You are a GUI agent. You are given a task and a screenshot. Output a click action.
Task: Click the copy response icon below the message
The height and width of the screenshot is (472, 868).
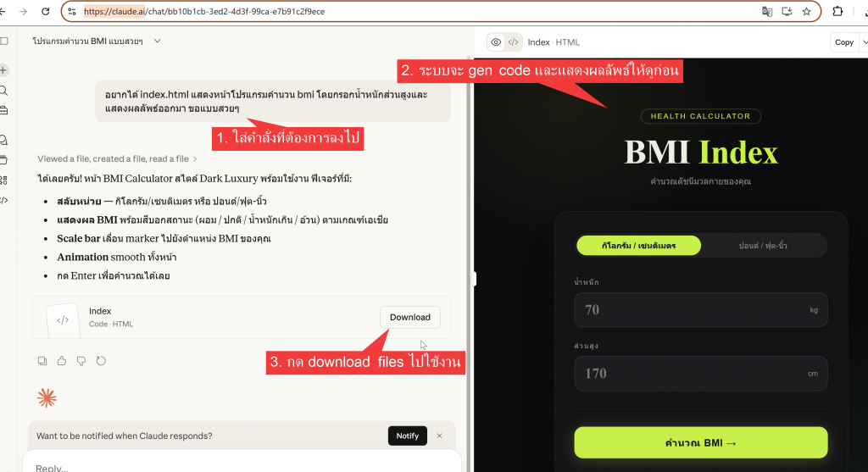click(42, 361)
